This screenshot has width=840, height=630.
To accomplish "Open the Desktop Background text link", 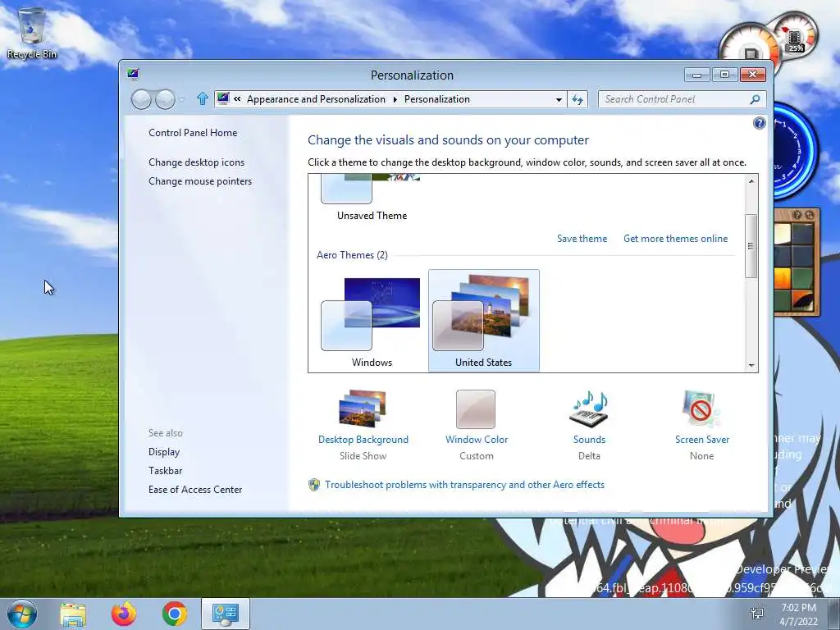I will coord(363,440).
